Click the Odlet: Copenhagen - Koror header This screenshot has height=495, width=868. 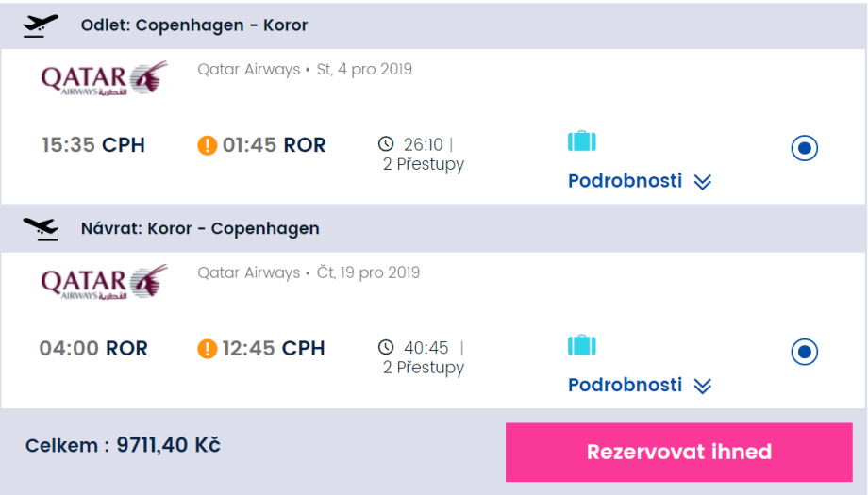tap(194, 25)
